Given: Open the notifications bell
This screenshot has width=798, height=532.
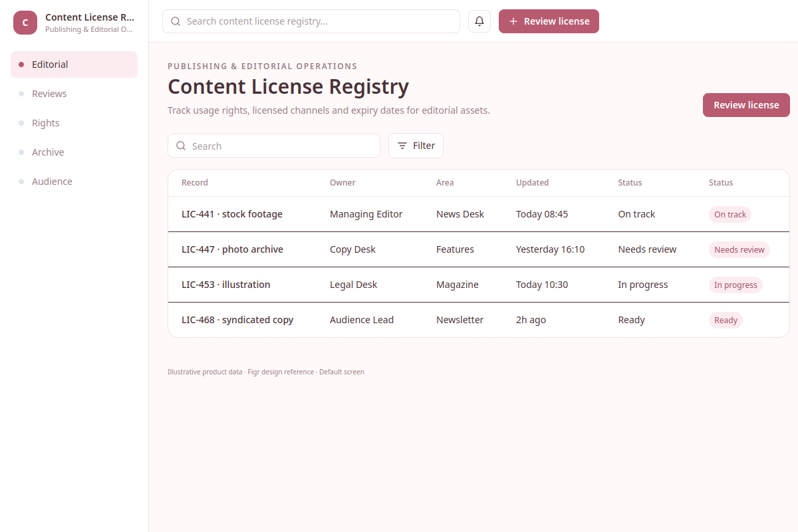Looking at the screenshot, I should tap(479, 21).
